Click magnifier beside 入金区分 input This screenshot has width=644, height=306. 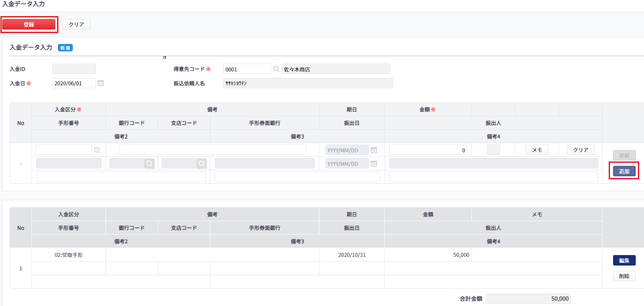click(97, 150)
